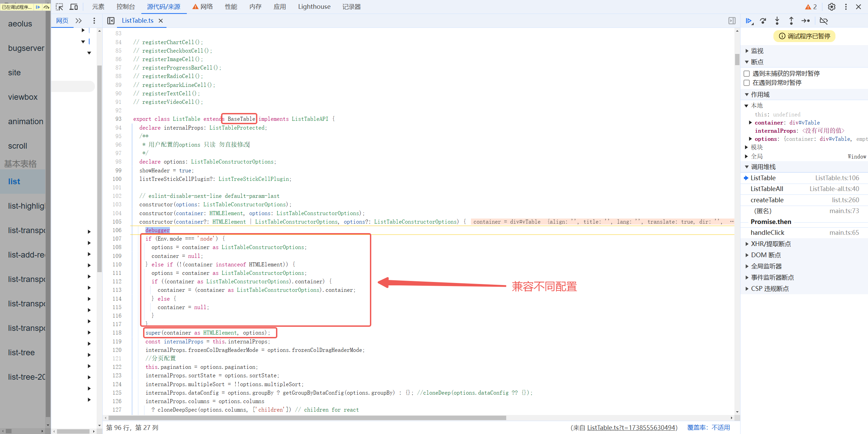868x434 pixels.
Task: Click the step over function icon
Action: [x=763, y=21]
